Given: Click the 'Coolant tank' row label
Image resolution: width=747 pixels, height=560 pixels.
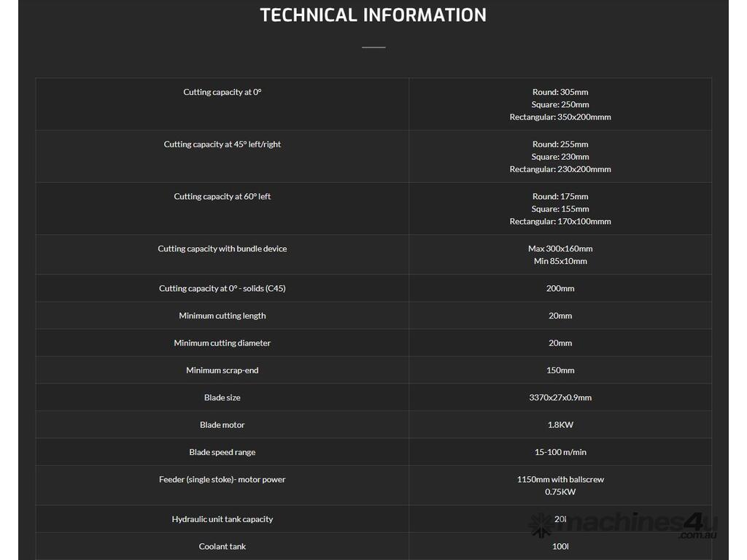Looking at the screenshot, I should coord(222,547).
